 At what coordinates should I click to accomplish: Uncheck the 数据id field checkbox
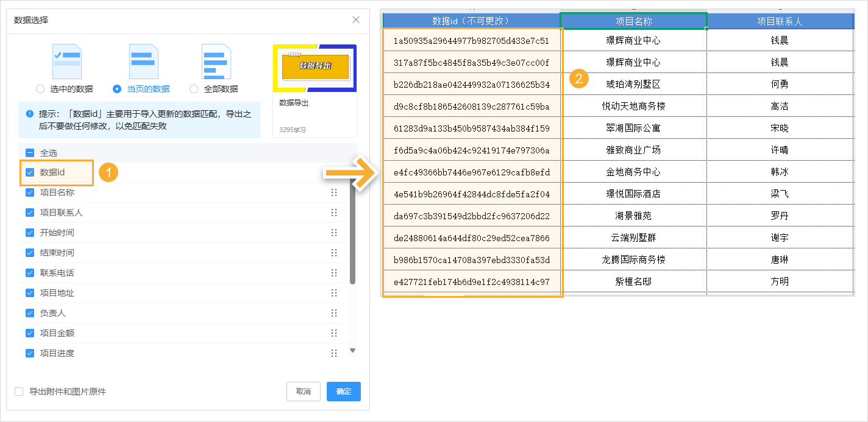click(x=30, y=172)
